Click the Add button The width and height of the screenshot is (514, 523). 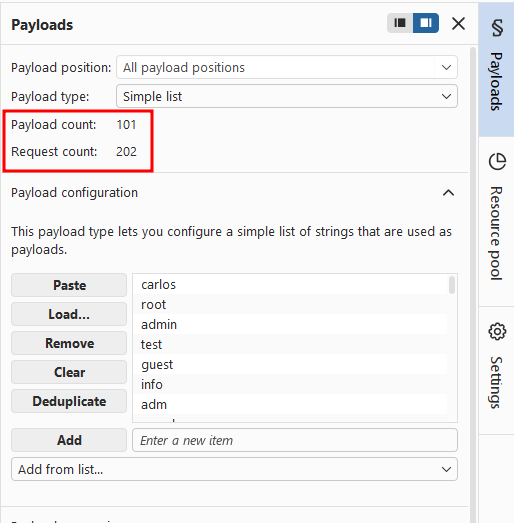(69, 440)
